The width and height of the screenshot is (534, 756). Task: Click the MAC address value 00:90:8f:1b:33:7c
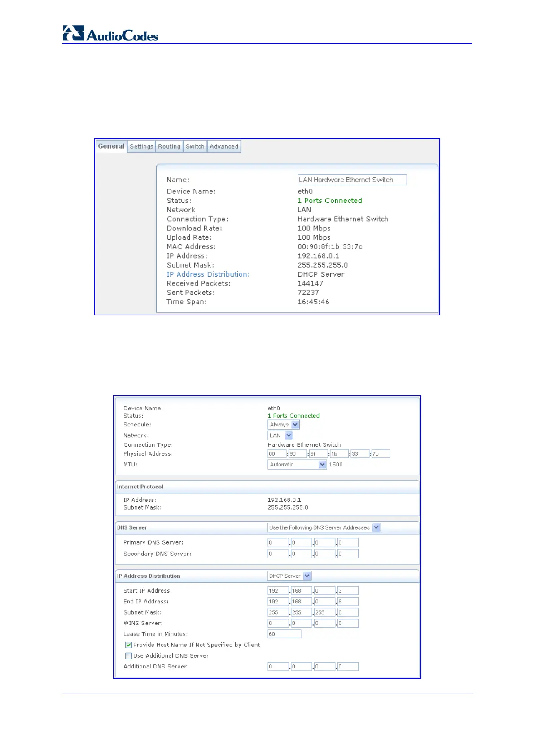point(330,246)
